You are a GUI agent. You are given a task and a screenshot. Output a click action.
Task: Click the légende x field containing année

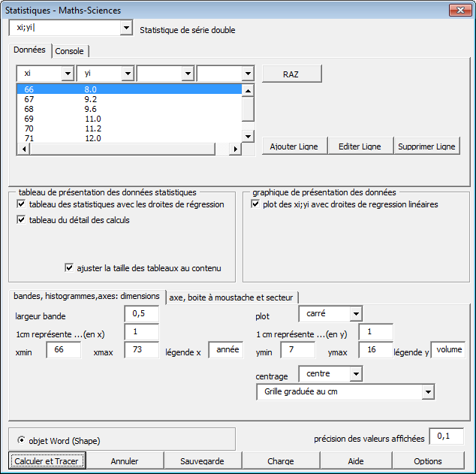226,349
